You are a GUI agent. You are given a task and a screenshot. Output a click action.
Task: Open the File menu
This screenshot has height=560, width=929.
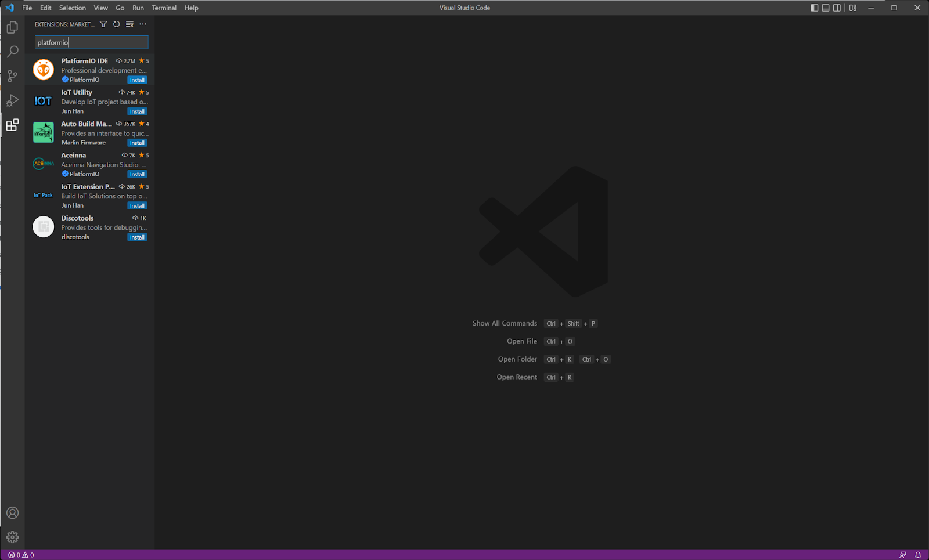click(x=27, y=8)
